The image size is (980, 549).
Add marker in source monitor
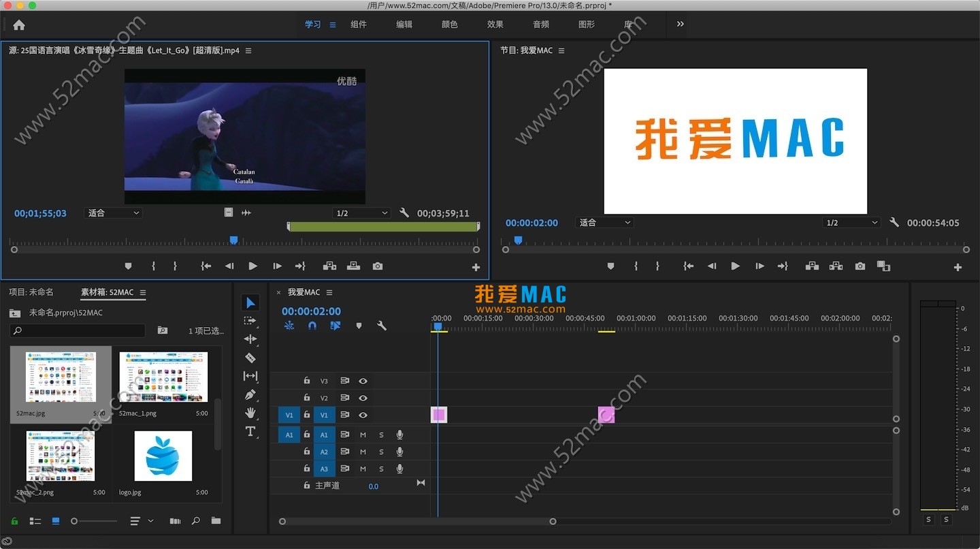point(128,266)
